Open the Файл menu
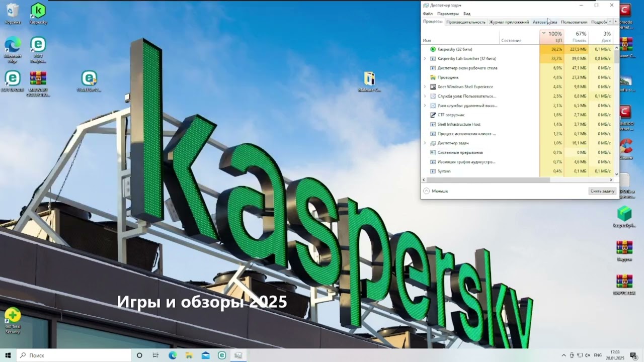This screenshot has width=644, height=362. pyautogui.click(x=428, y=14)
